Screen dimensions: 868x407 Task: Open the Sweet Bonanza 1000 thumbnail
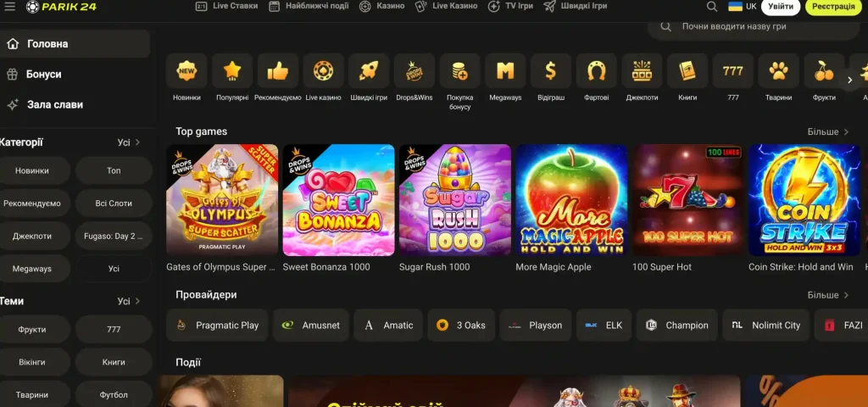coord(339,200)
